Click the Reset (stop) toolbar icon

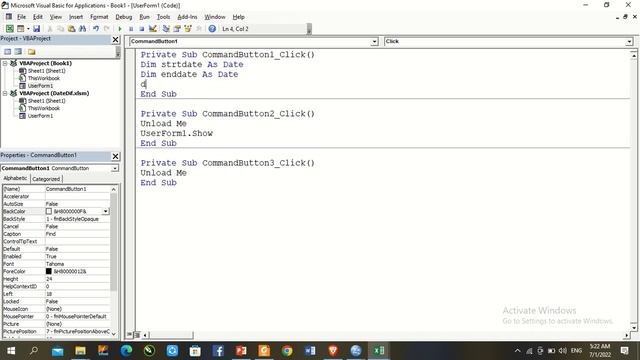pyautogui.click(x=141, y=29)
